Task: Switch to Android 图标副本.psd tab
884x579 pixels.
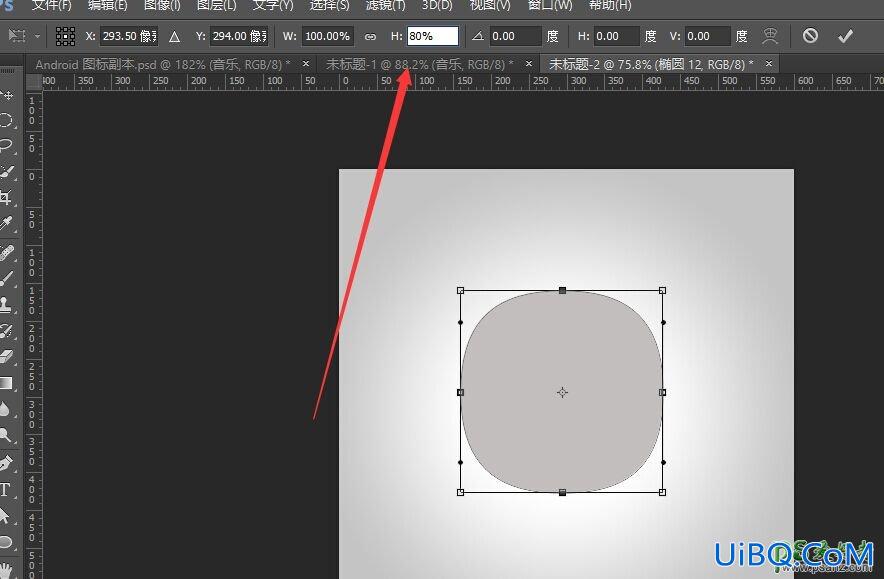Action: click(162, 64)
